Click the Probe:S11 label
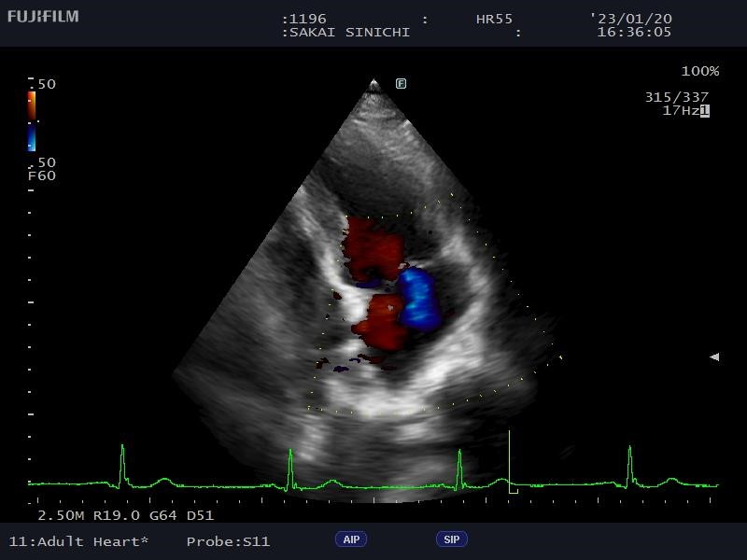This screenshot has height=560, width=747. [x=228, y=541]
